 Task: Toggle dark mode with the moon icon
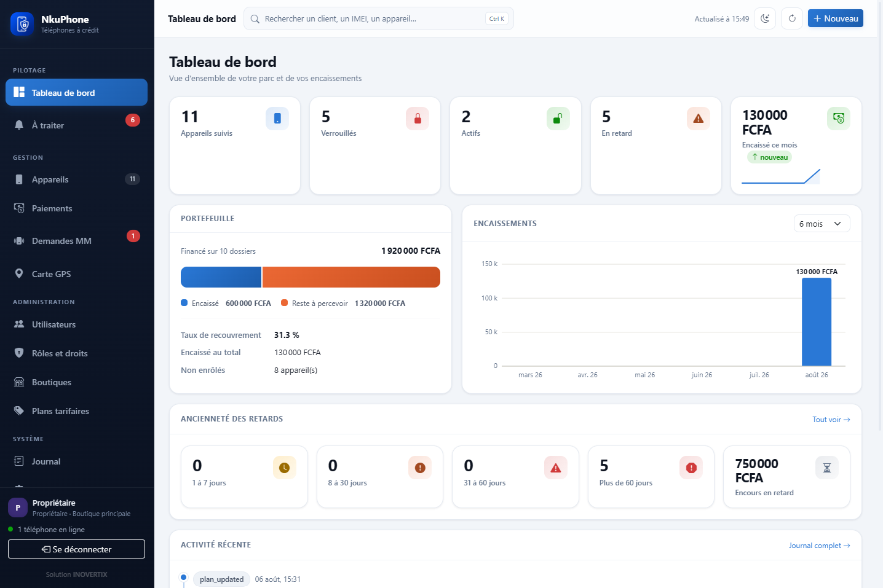(x=765, y=18)
